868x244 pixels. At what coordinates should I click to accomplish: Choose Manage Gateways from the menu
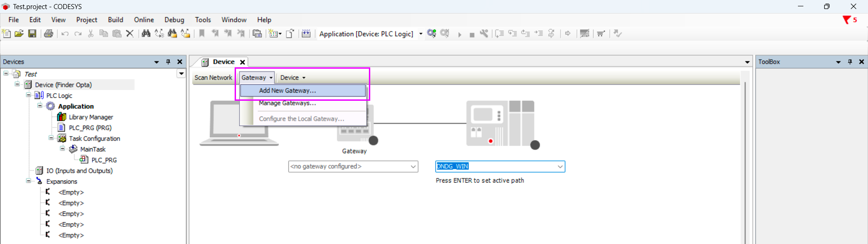303,103
